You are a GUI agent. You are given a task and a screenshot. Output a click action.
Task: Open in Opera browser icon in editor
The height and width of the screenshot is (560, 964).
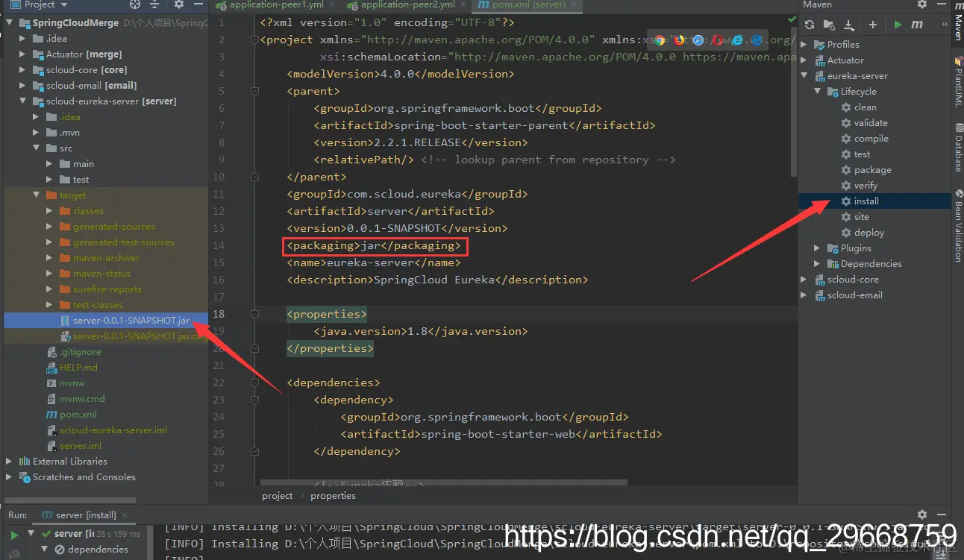click(717, 40)
